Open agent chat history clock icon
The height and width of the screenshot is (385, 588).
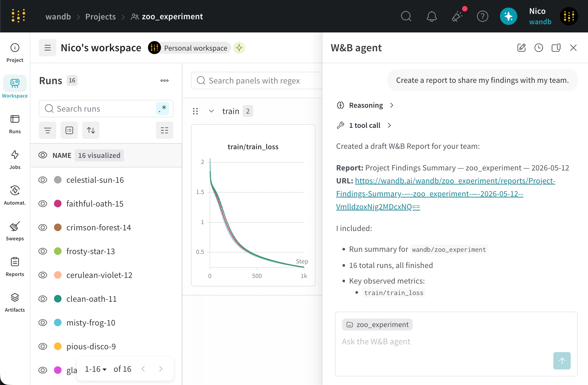[539, 48]
